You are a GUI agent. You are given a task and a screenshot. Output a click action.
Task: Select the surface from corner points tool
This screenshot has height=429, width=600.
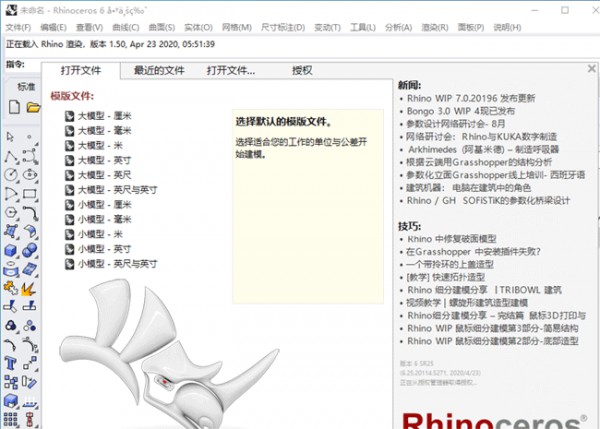coord(11,231)
